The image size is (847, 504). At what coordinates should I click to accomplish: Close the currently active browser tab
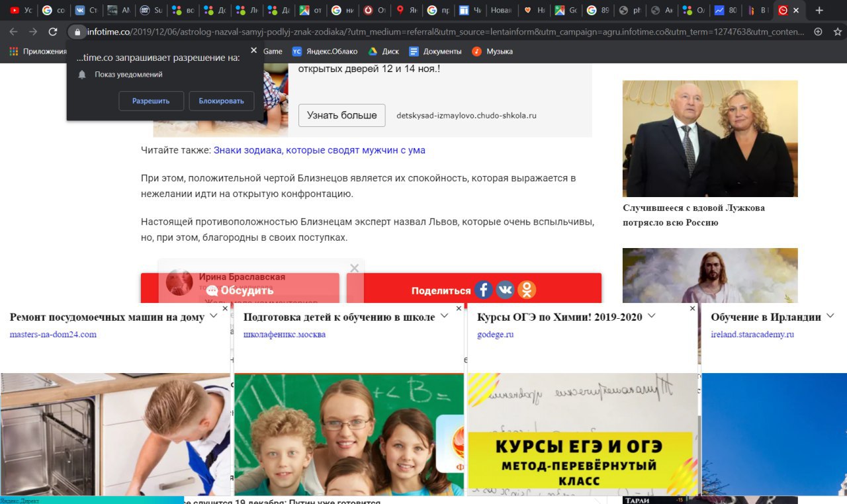coord(796,11)
